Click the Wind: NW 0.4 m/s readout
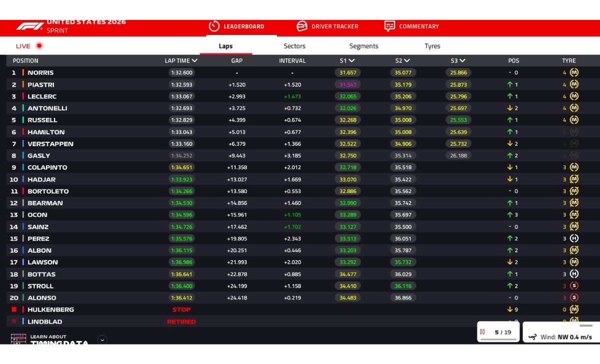Viewport: 600px width, 364px height. click(566, 337)
